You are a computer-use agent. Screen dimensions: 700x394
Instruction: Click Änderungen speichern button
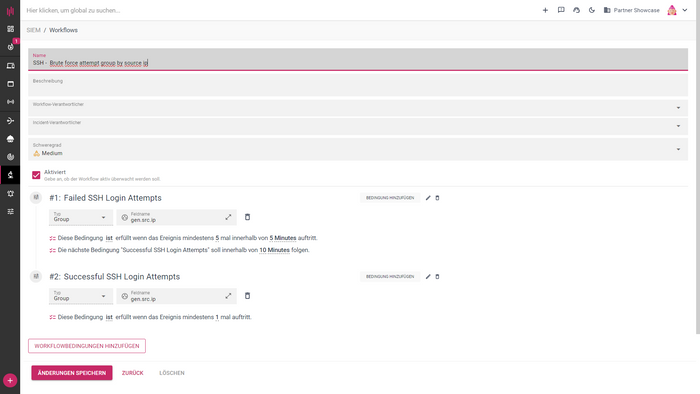[x=72, y=373]
